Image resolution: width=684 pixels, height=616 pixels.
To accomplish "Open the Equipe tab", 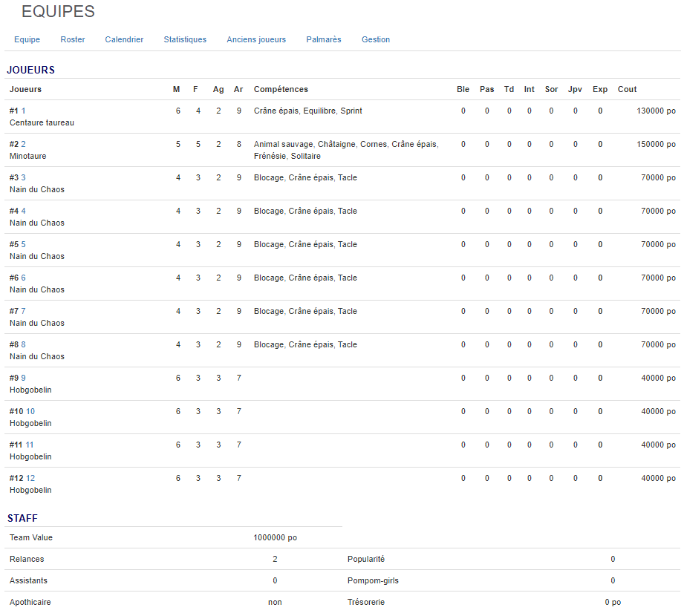I will (x=27, y=39).
